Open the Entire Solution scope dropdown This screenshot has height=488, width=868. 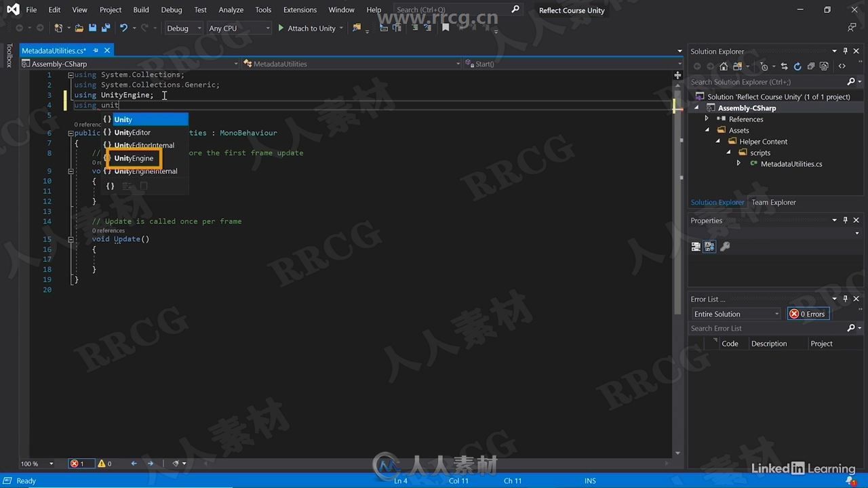[x=736, y=314]
